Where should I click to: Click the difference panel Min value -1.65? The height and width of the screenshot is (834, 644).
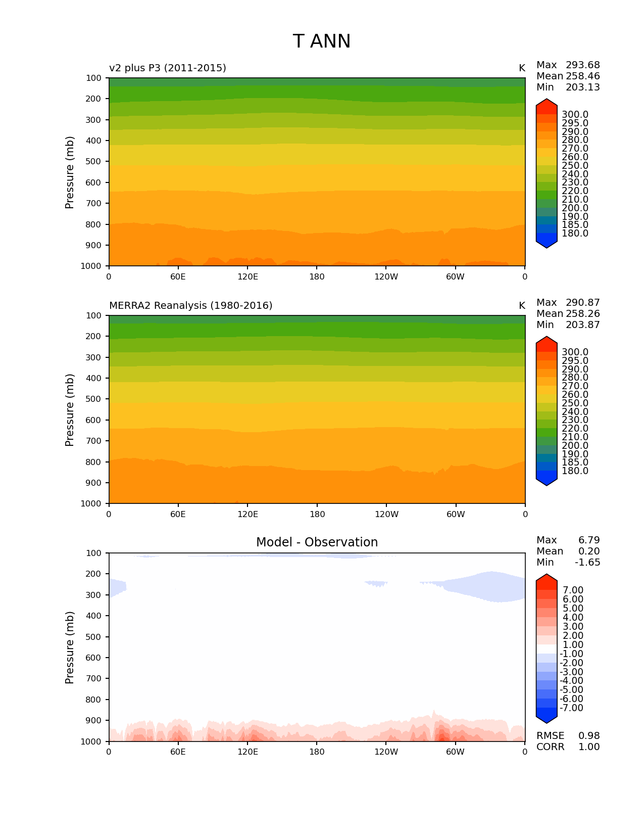coord(587,563)
